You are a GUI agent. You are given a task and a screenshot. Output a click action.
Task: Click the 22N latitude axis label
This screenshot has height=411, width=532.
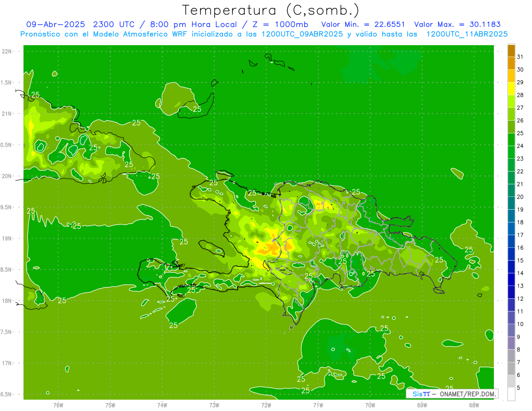pos(7,51)
